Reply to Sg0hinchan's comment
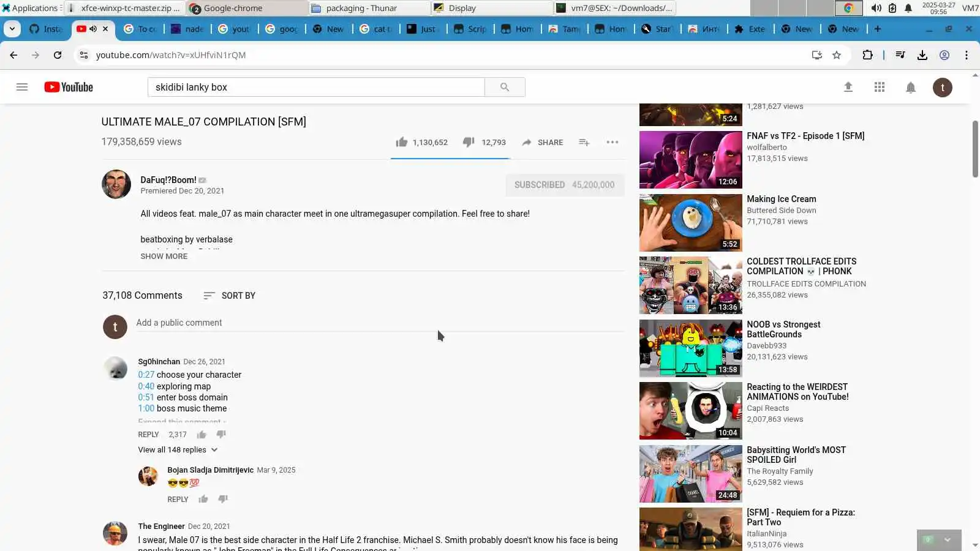The height and width of the screenshot is (551, 980). (148, 435)
